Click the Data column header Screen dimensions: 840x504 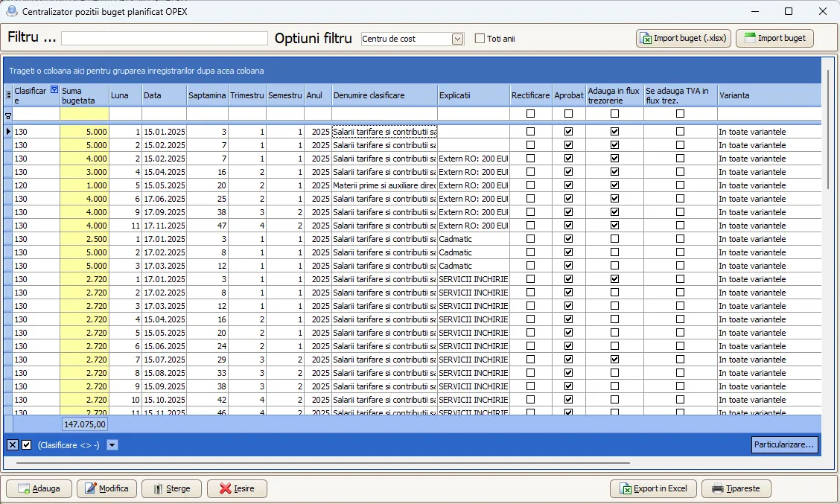[x=164, y=95]
